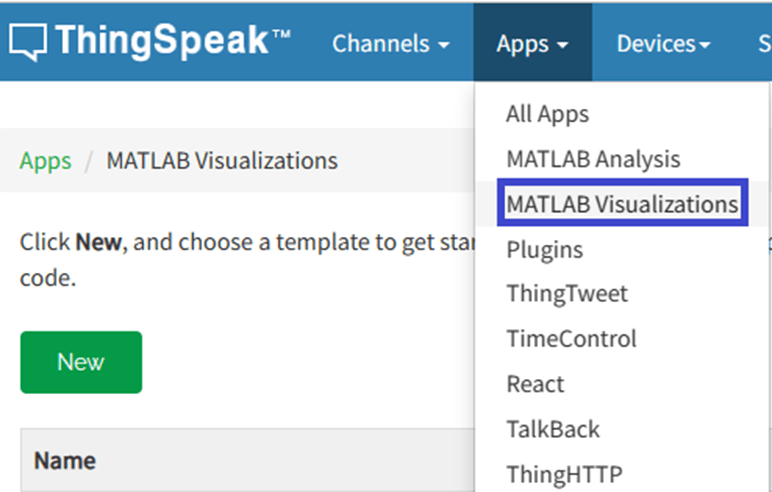Choose MATLAB Visualizations menu item
This screenshot has height=492, width=772.
coord(622,204)
